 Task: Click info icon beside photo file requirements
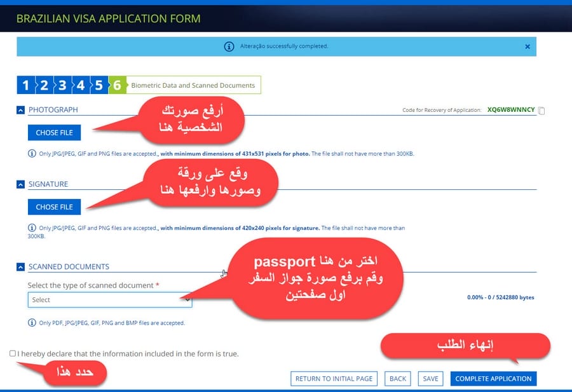pos(32,154)
